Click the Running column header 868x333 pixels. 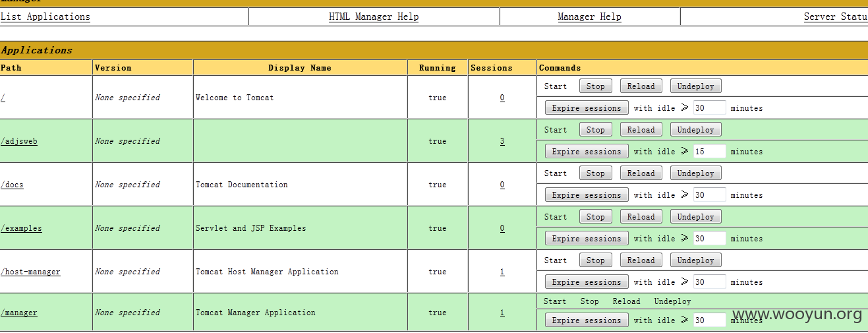click(438, 68)
